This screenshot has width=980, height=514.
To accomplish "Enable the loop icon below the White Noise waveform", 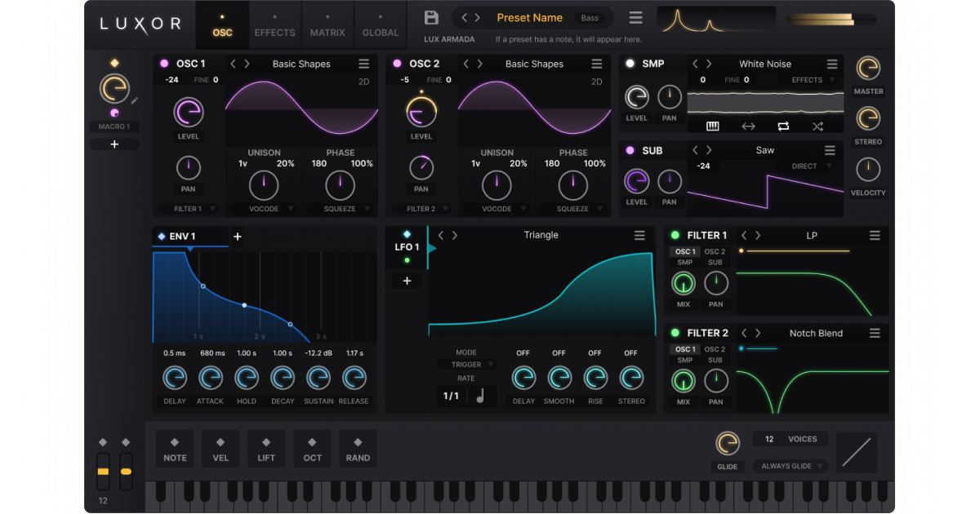I will (x=783, y=126).
